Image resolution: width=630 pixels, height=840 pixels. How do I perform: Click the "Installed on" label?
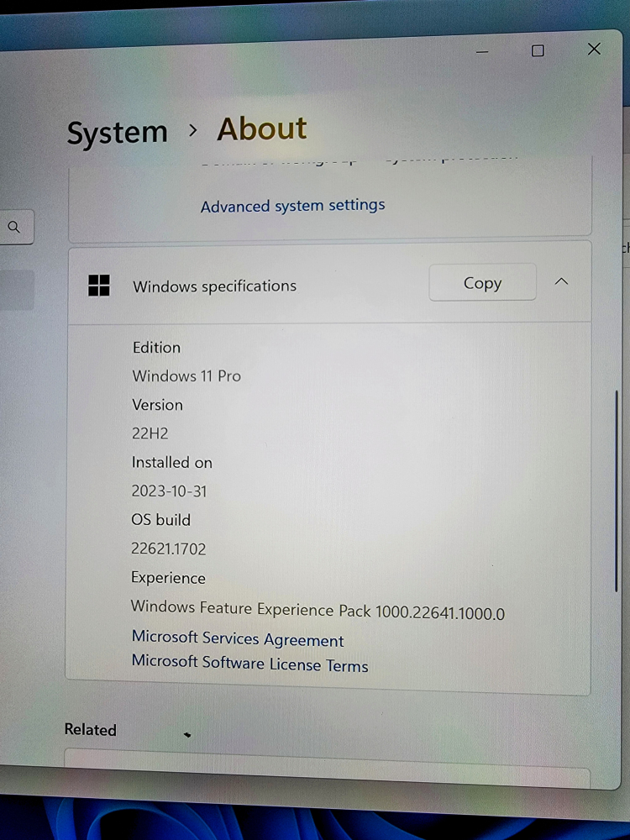171,462
